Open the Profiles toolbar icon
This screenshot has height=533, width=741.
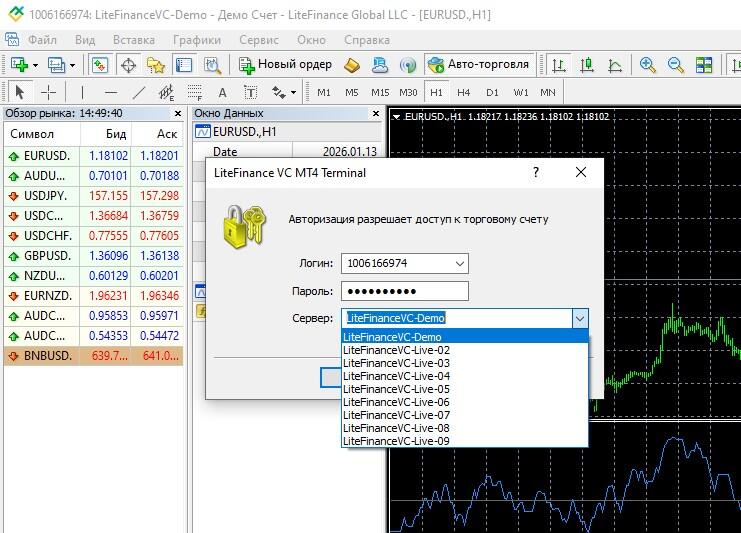pos(57,65)
